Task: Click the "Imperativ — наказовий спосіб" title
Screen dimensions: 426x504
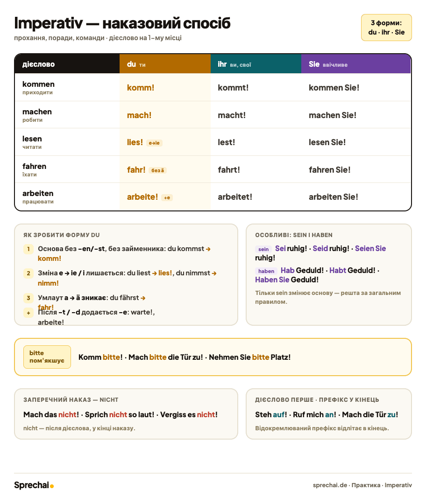Action: point(122,23)
